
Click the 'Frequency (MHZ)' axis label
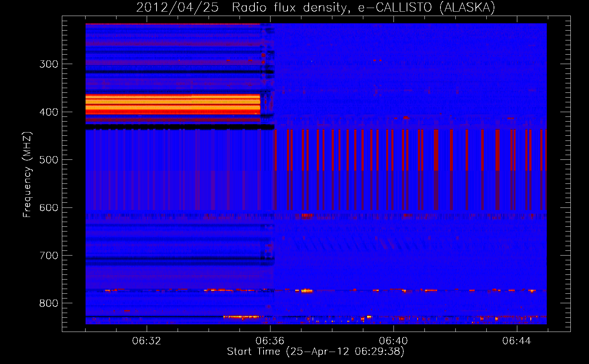(27, 175)
